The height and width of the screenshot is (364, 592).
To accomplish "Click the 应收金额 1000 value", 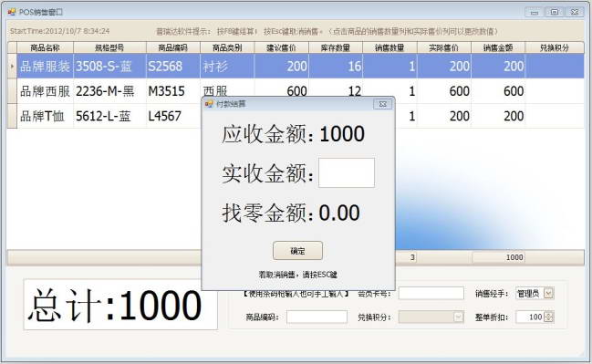I will coord(342,134).
